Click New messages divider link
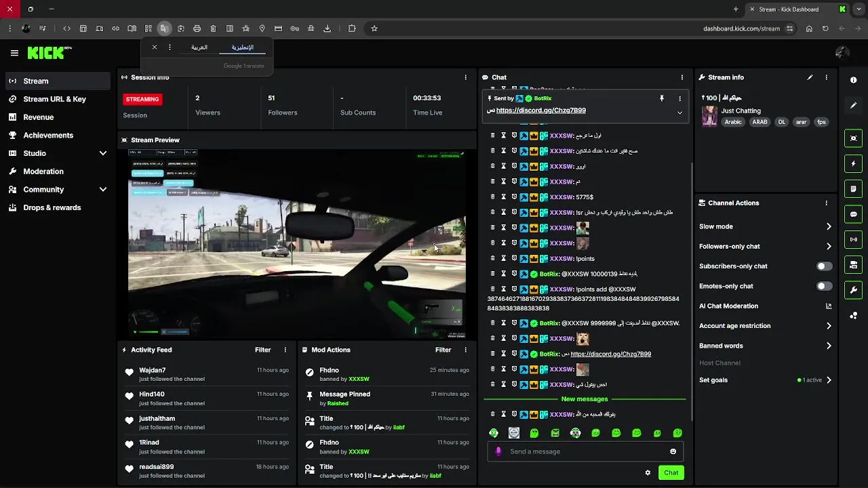 click(585, 399)
